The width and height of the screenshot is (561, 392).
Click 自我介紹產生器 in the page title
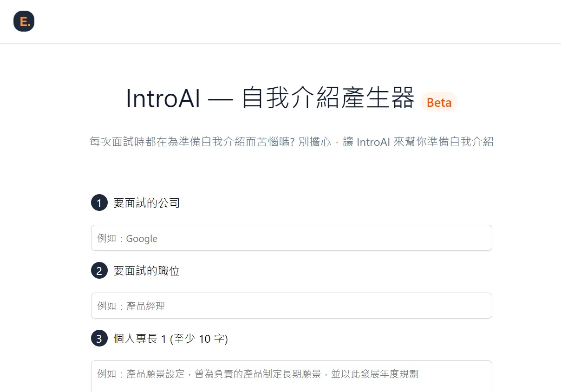click(328, 98)
